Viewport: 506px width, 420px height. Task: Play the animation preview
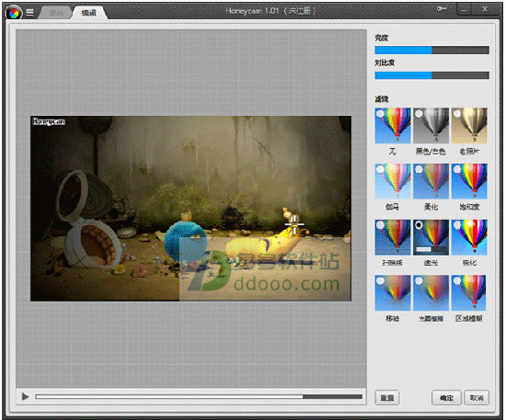[25, 396]
